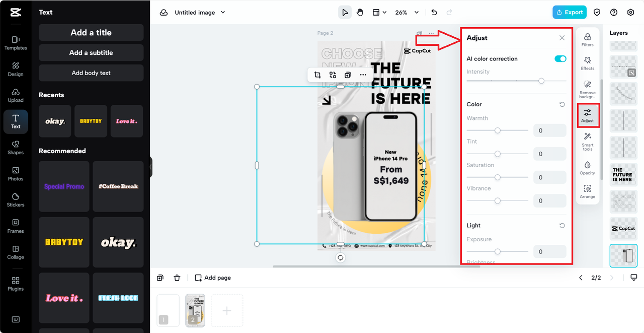Reset the Light section
644x333 pixels.
[562, 226]
